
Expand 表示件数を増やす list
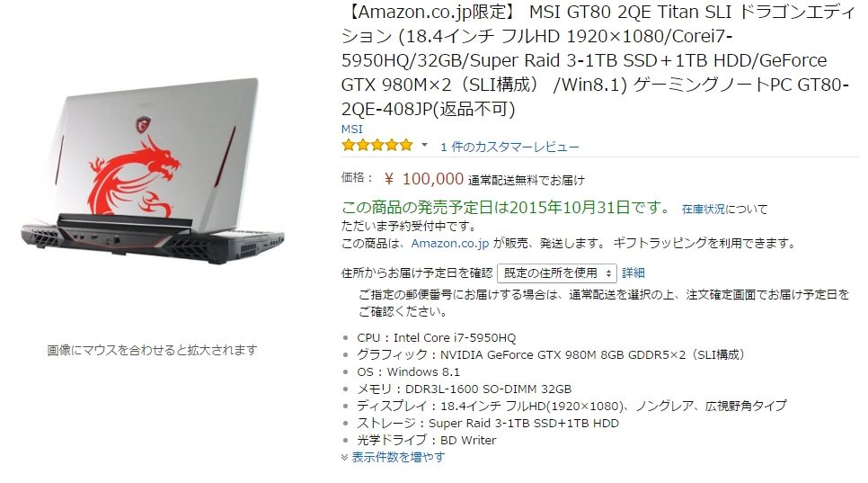tap(398, 457)
